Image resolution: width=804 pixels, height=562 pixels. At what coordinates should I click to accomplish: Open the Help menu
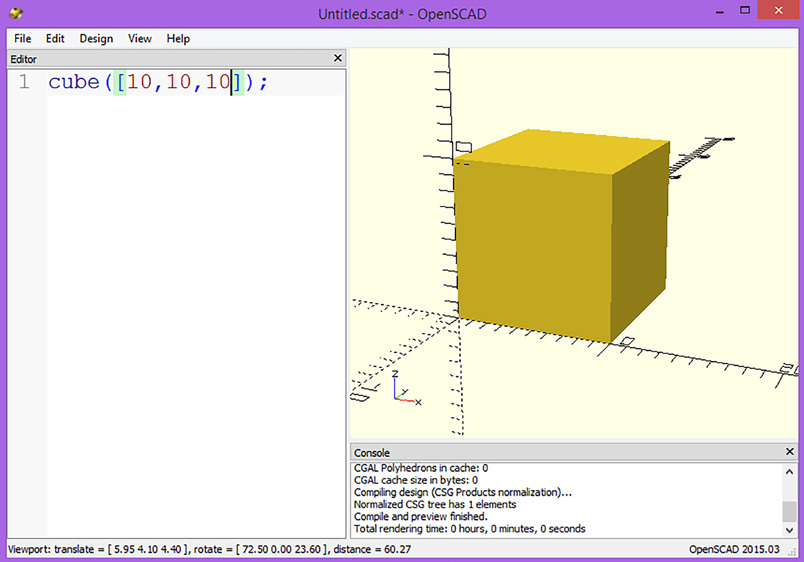coord(178,38)
